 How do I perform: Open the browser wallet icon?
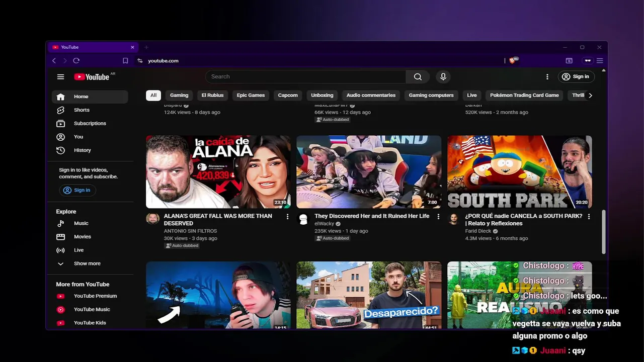pyautogui.click(x=569, y=61)
